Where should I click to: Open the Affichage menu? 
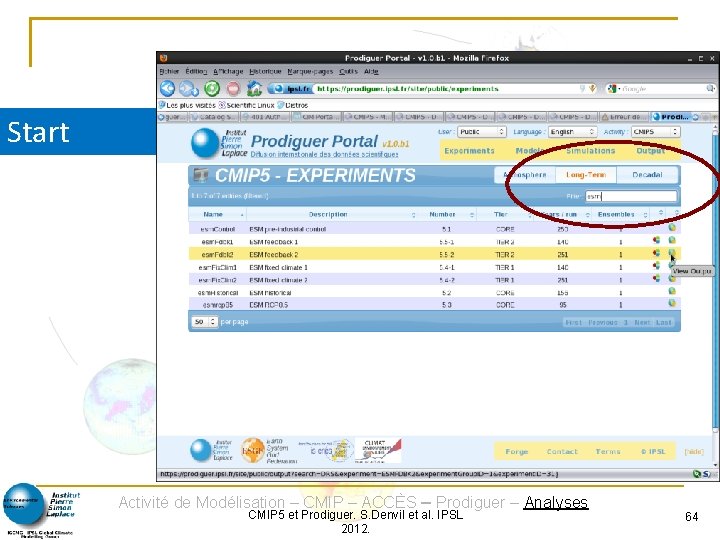pyautogui.click(x=228, y=71)
